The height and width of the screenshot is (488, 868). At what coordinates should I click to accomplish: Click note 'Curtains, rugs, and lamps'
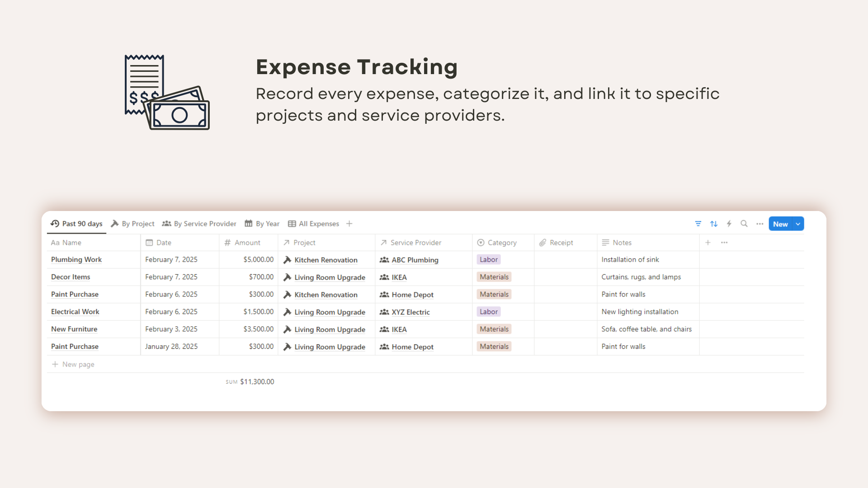(641, 277)
